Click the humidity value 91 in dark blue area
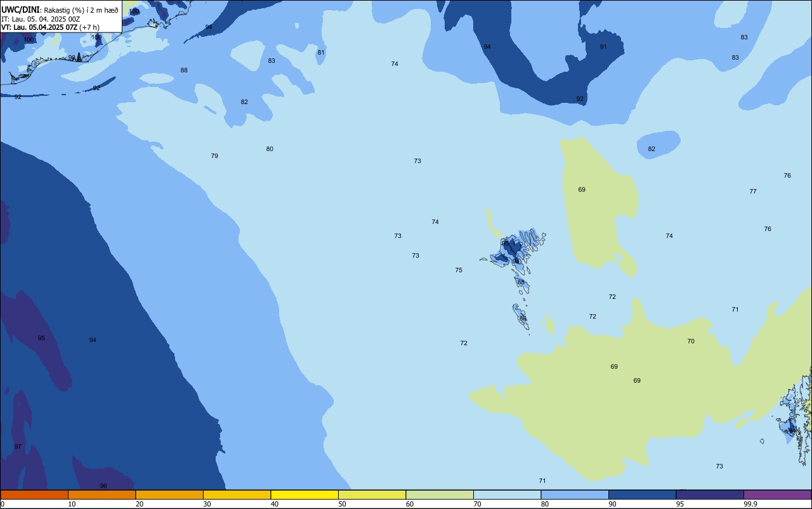The image size is (812, 509). click(603, 47)
